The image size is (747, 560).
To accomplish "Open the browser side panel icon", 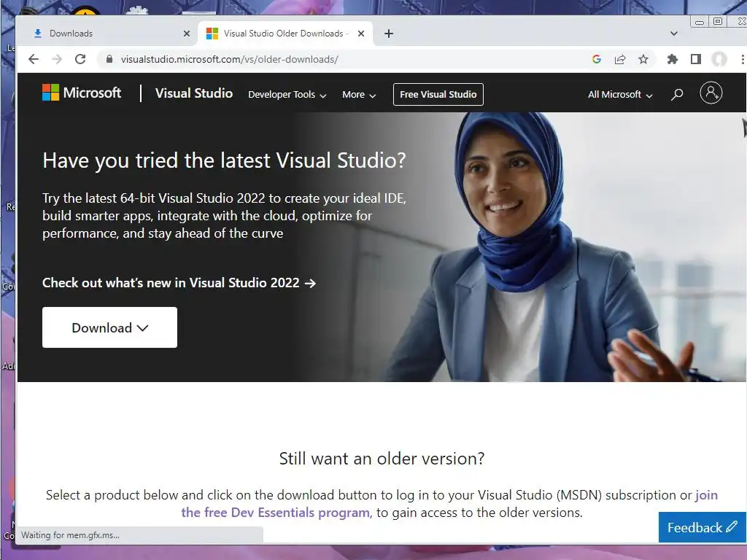I will pos(695,59).
